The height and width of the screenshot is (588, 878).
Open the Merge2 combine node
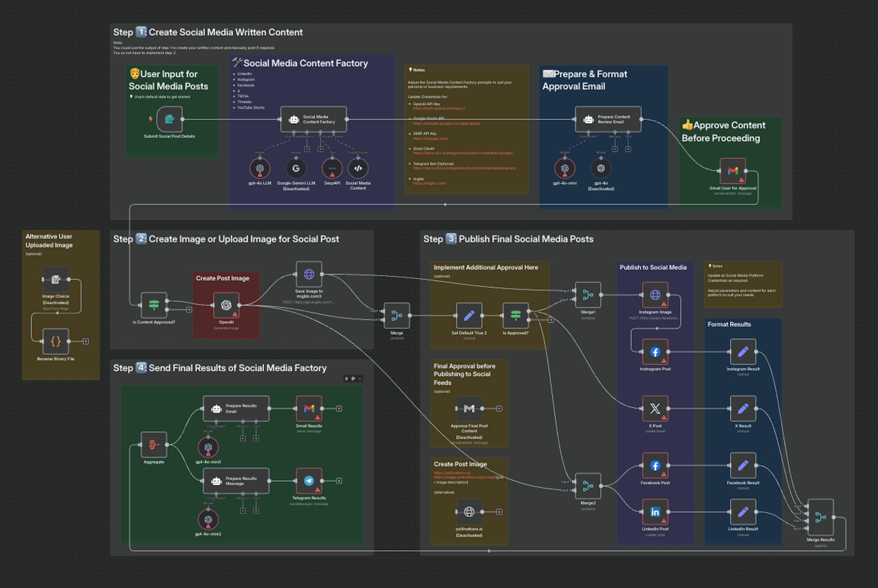click(588, 486)
